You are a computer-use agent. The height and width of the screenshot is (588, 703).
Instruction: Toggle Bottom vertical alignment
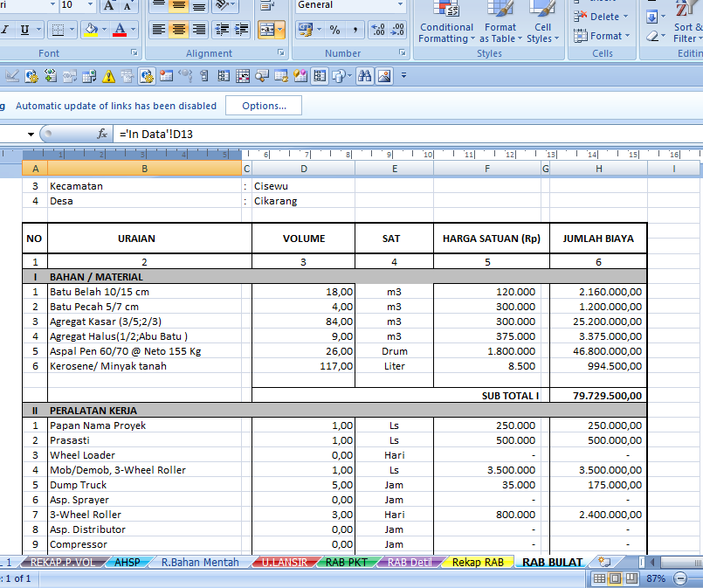(198, 5)
